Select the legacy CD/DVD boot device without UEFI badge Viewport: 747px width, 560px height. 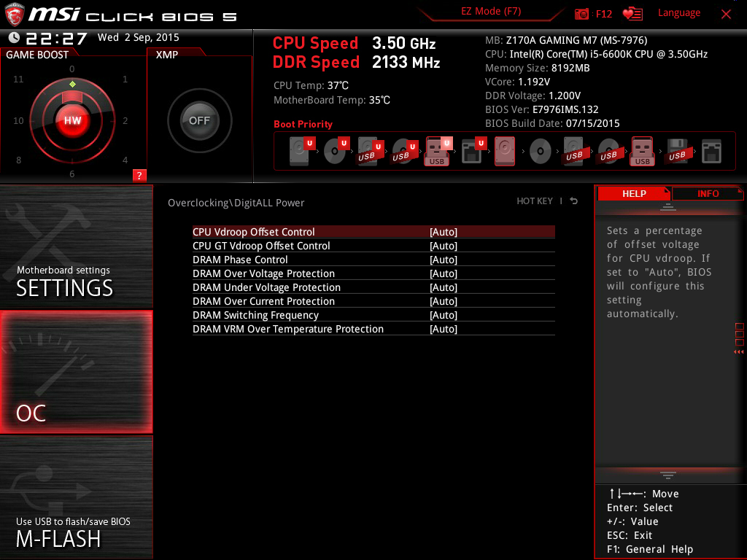pyautogui.click(x=541, y=152)
